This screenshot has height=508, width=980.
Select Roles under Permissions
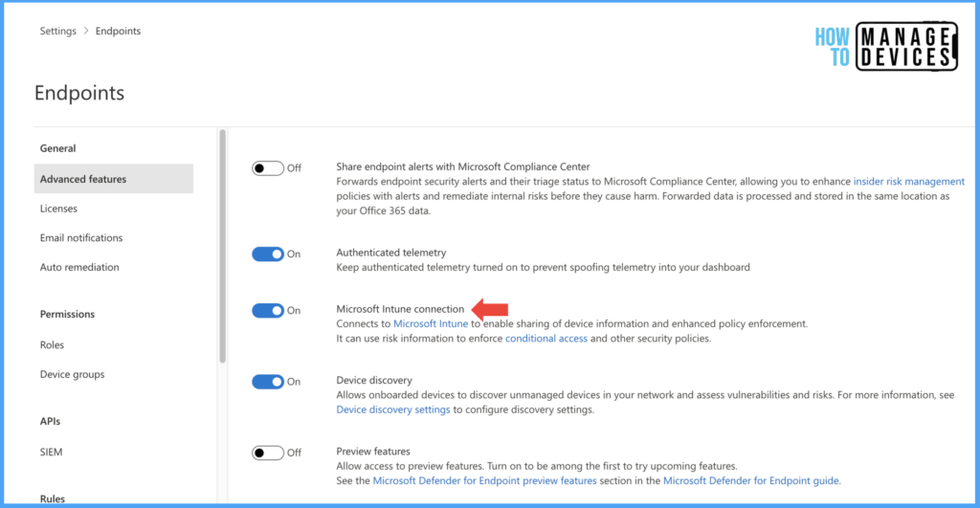tap(52, 344)
